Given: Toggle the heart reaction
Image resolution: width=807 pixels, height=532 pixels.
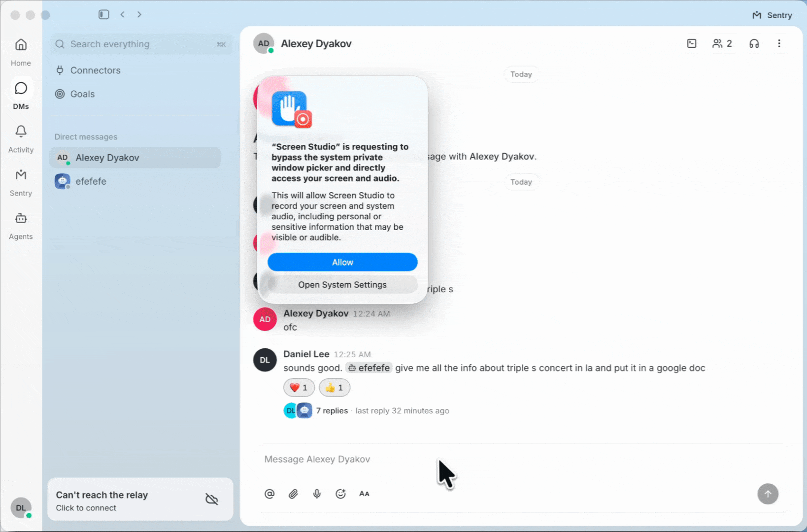Looking at the screenshot, I should coord(299,388).
